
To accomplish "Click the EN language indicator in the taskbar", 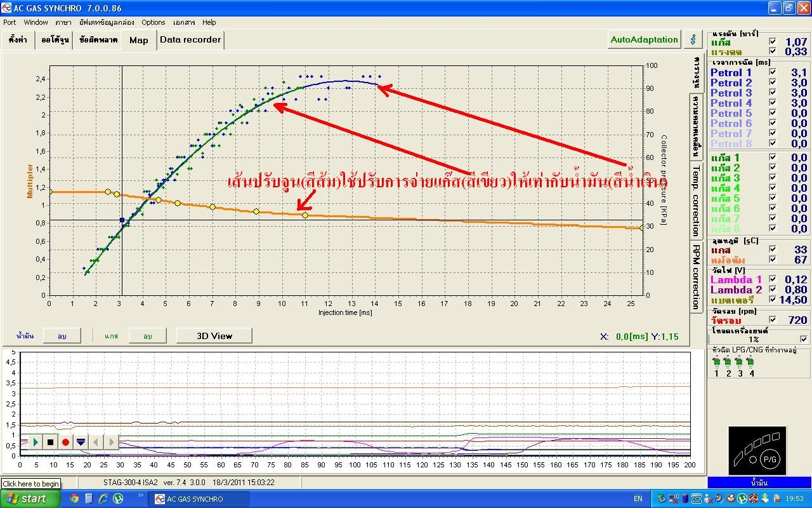I will (638, 499).
